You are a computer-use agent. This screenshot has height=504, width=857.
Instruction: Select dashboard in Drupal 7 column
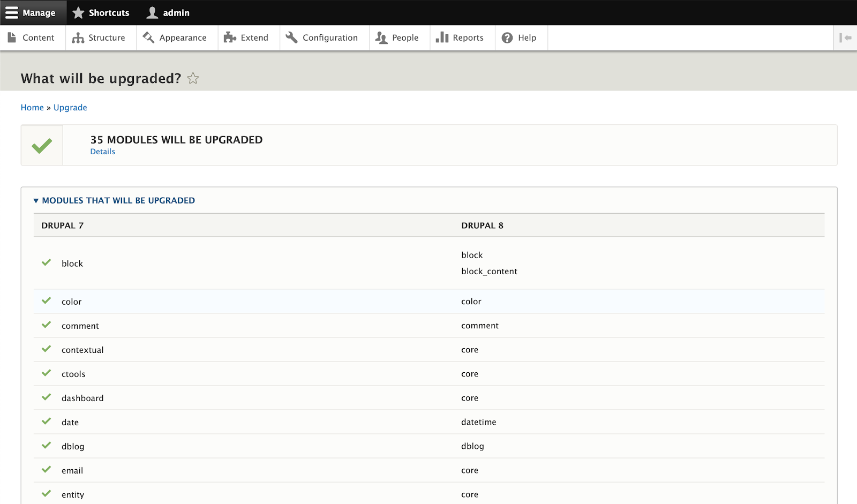82,398
